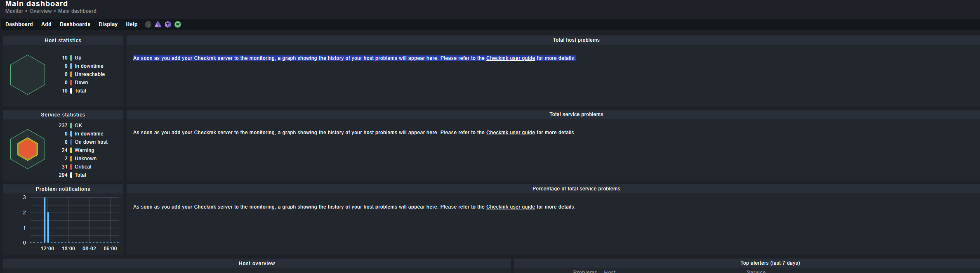Open Checkmk user guide link under host problems
980x273 pixels.
(x=511, y=58)
